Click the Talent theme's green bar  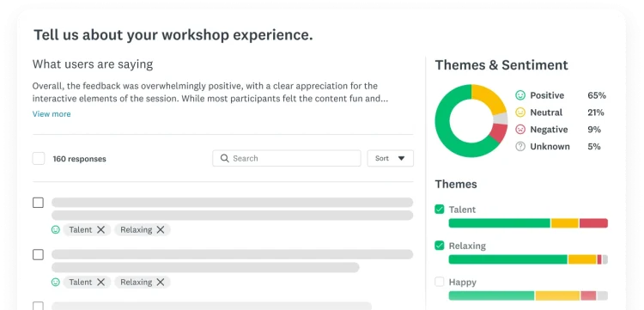click(x=500, y=223)
